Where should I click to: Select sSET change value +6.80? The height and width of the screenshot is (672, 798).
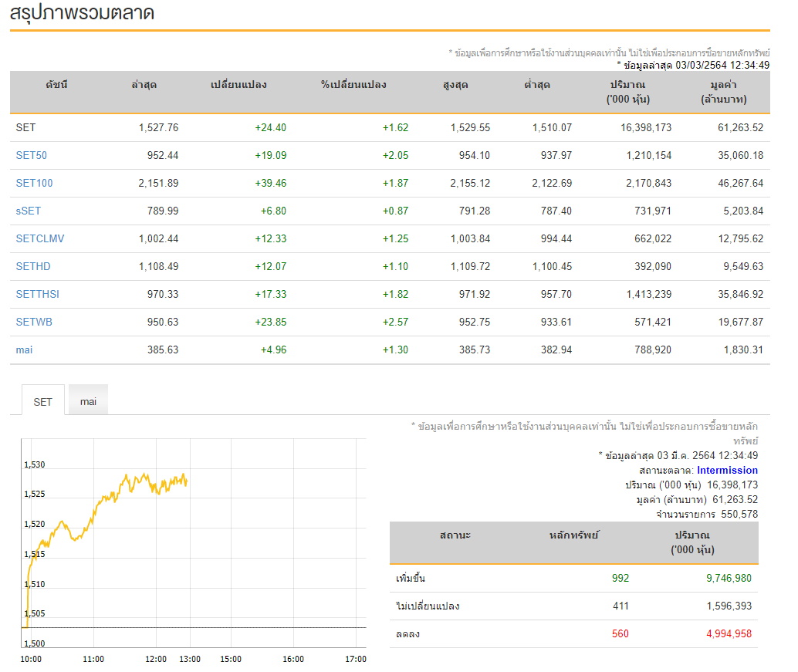(x=273, y=211)
